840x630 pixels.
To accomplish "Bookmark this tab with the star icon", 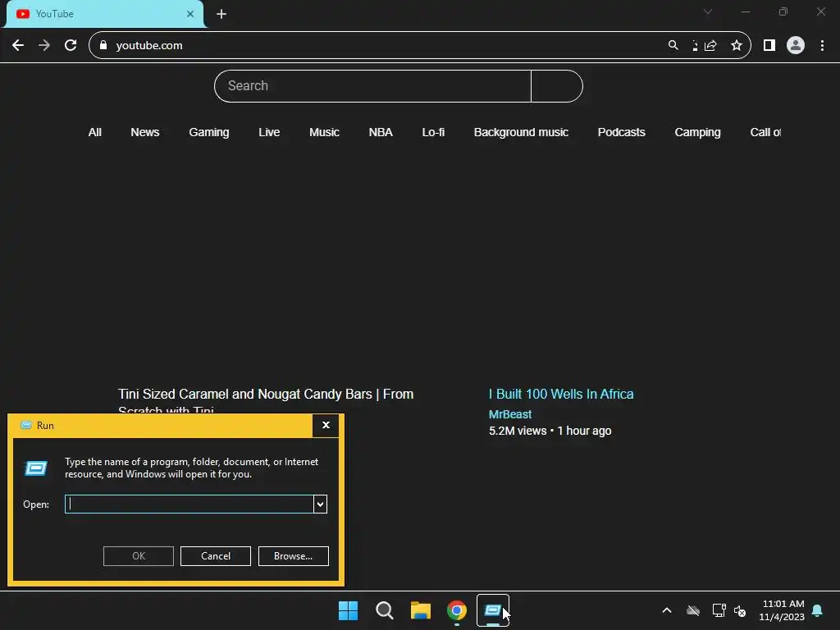I will [737, 46].
